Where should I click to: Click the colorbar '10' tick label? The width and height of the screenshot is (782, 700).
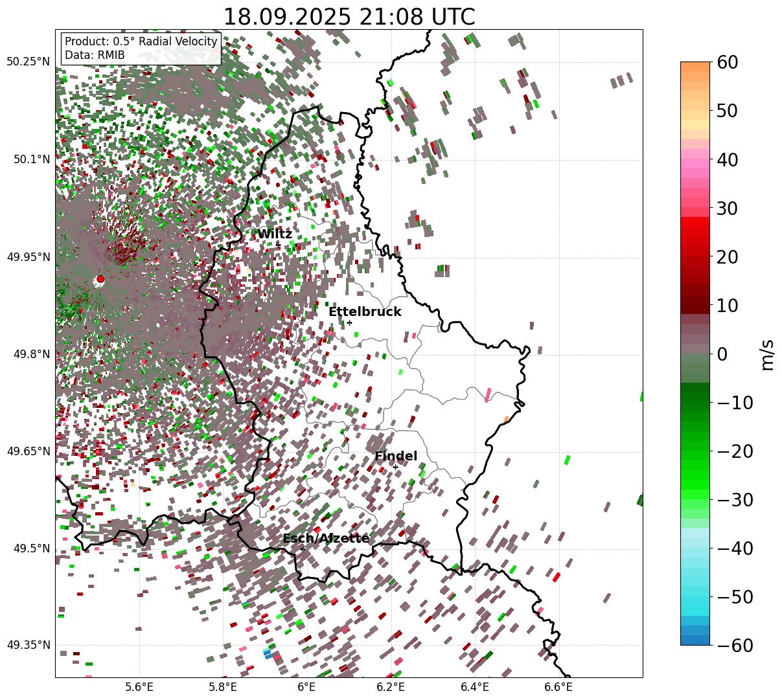click(x=728, y=306)
